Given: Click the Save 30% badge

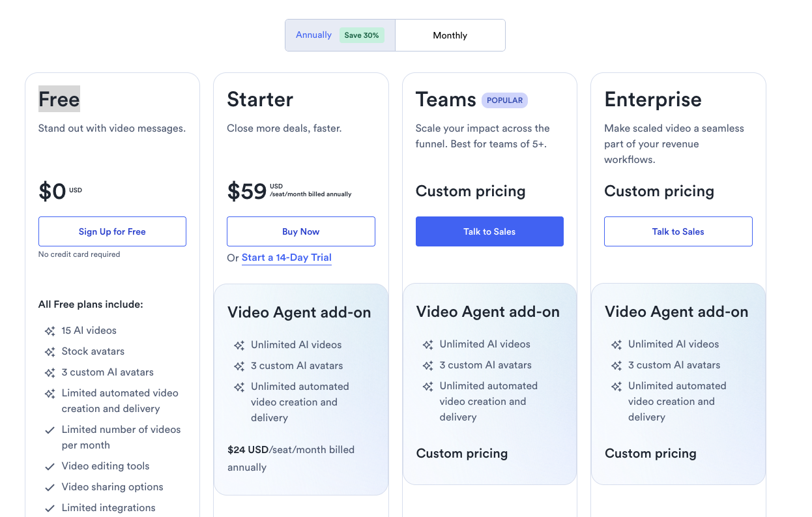Looking at the screenshot, I should coord(362,35).
